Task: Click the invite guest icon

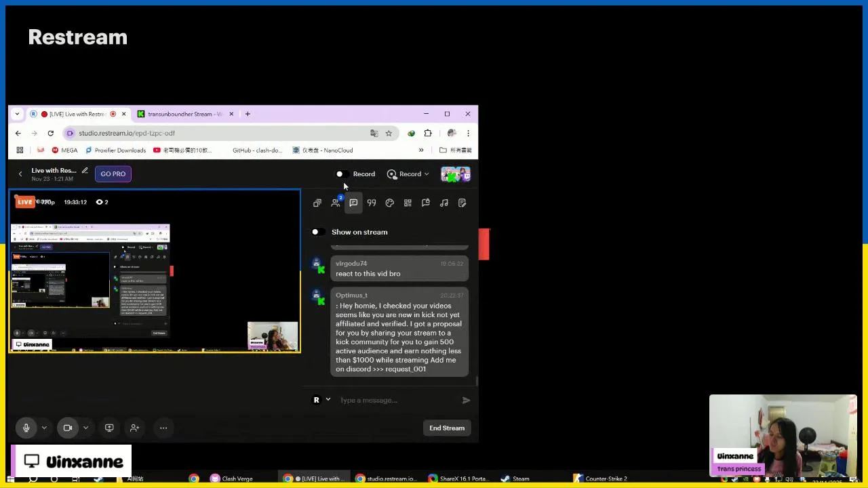Action: 134,428
